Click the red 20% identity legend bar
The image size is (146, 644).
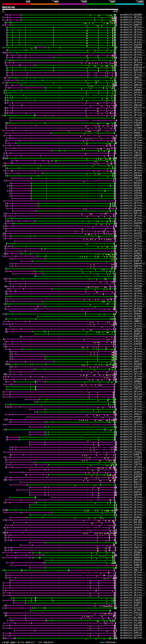tap(16, 4)
